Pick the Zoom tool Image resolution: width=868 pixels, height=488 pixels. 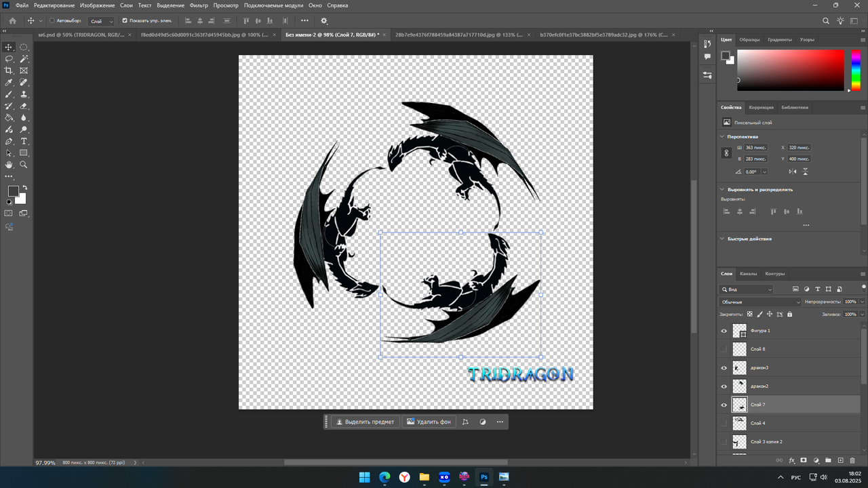pyautogui.click(x=24, y=165)
